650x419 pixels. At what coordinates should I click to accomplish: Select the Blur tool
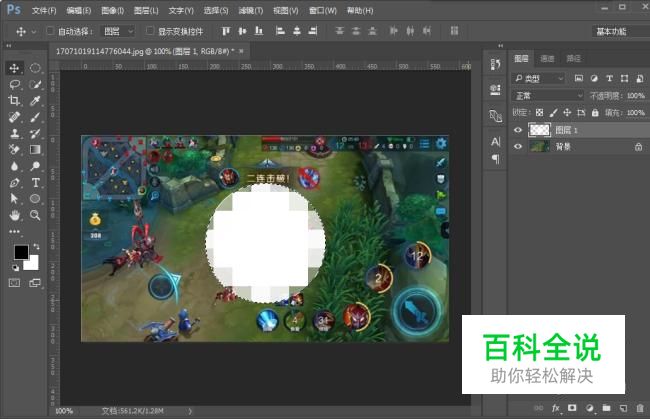[x=14, y=166]
